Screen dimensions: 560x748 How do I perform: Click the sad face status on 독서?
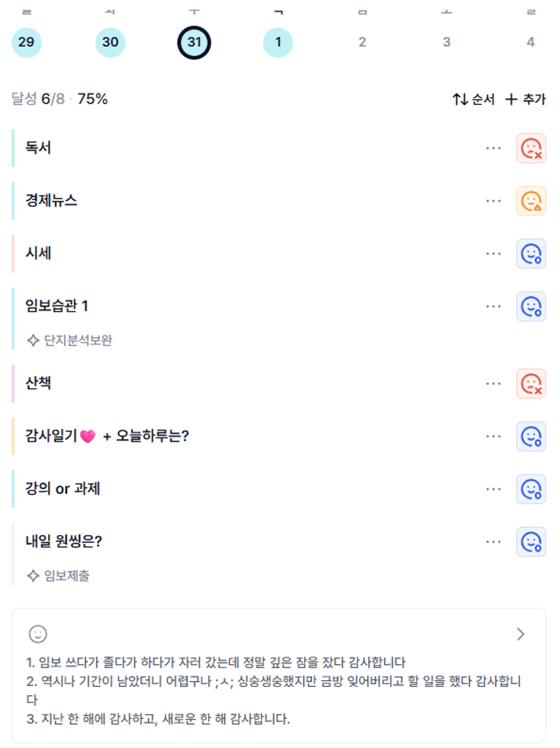click(x=531, y=148)
